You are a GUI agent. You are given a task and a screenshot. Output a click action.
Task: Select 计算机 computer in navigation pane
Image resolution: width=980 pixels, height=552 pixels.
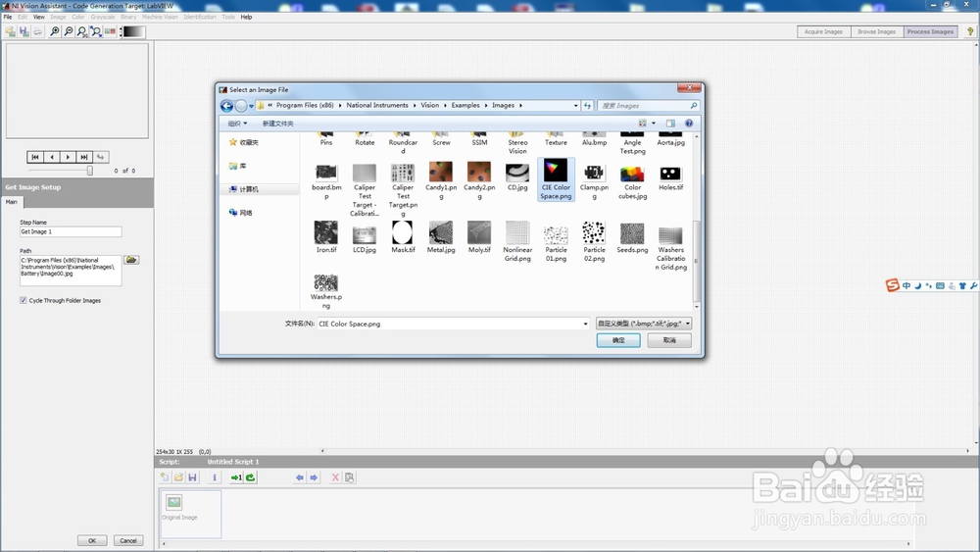click(244, 189)
